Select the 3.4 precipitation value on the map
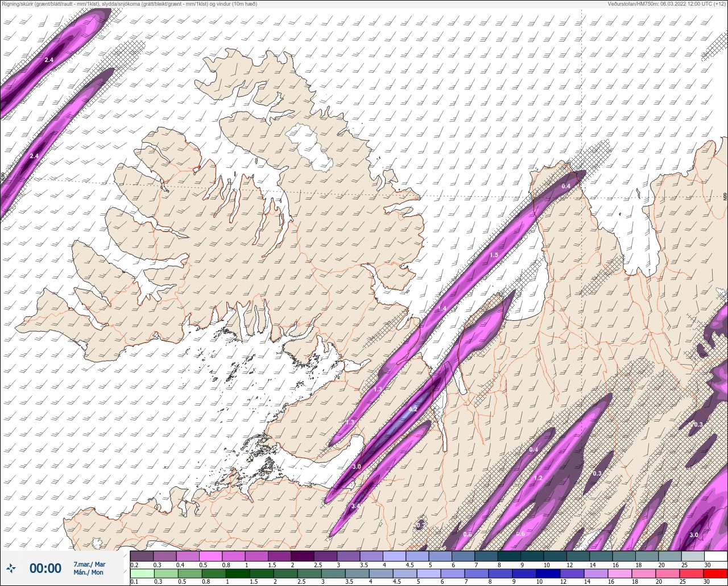 [356, 506]
